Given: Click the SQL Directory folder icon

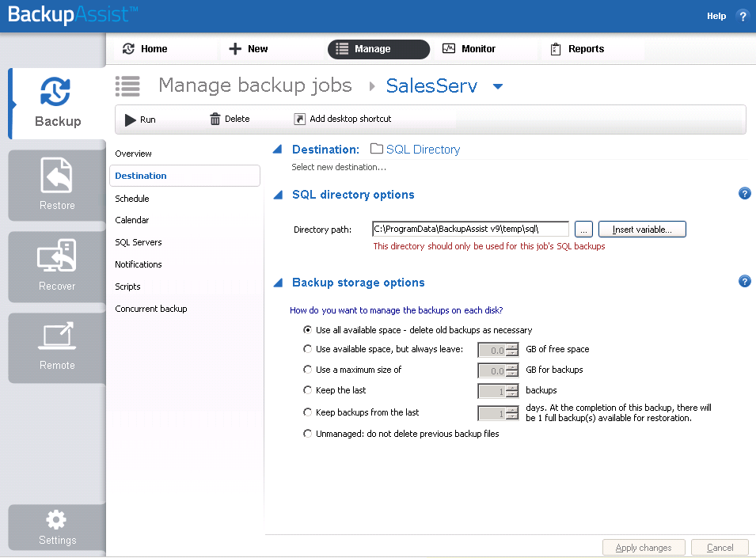Looking at the screenshot, I should coord(377,149).
